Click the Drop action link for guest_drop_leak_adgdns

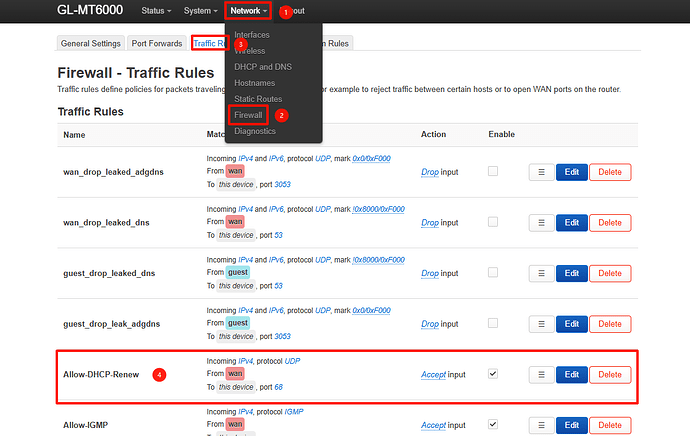tap(429, 324)
